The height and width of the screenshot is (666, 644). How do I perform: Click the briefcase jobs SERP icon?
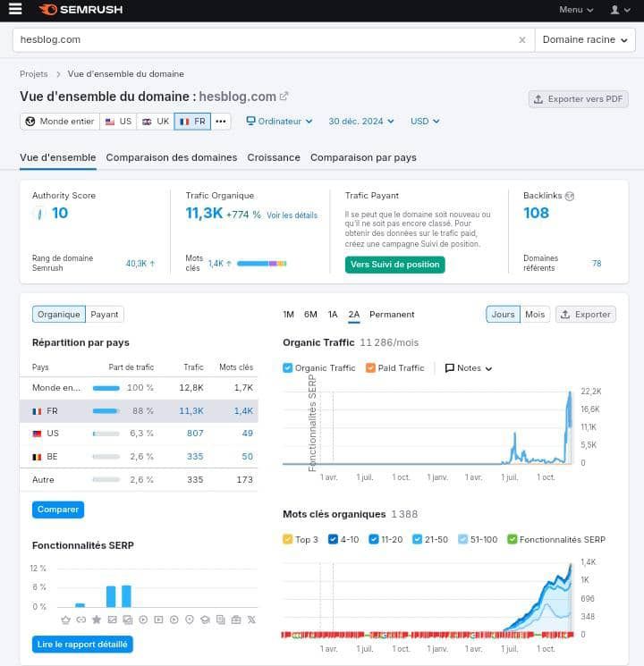click(236, 620)
